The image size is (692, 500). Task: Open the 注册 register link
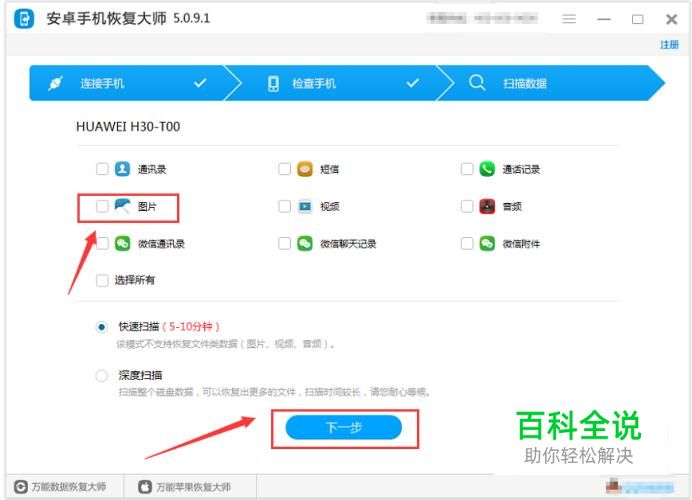[669, 45]
